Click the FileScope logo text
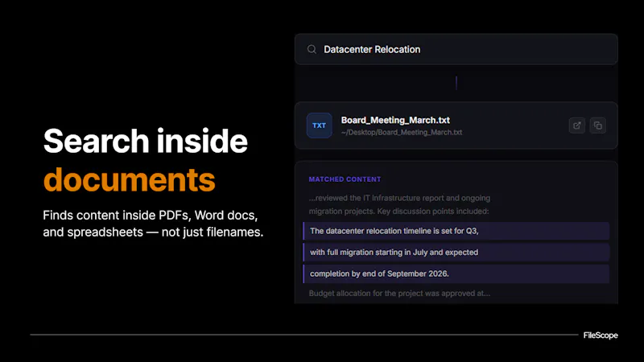Image resolution: width=644 pixels, height=362 pixels. point(601,335)
